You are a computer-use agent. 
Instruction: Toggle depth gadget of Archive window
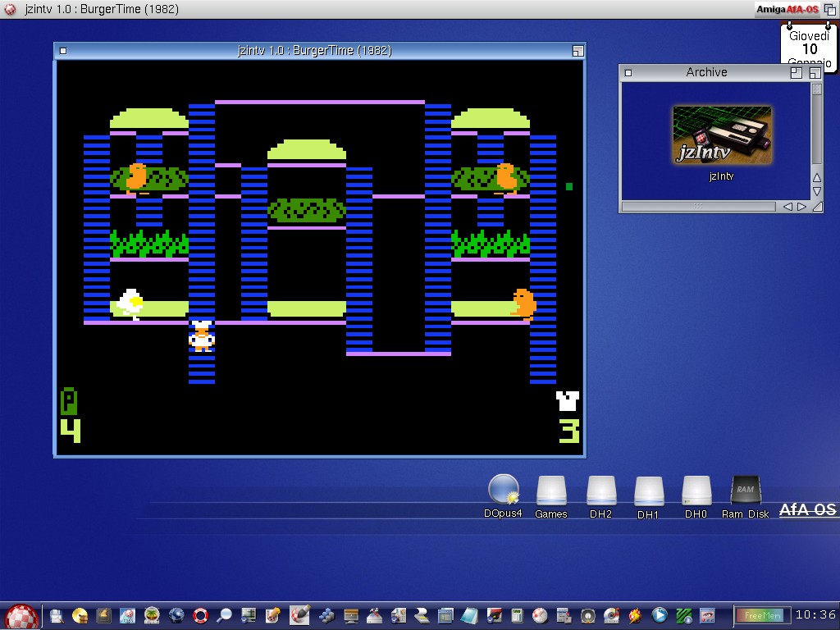click(815, 72)
